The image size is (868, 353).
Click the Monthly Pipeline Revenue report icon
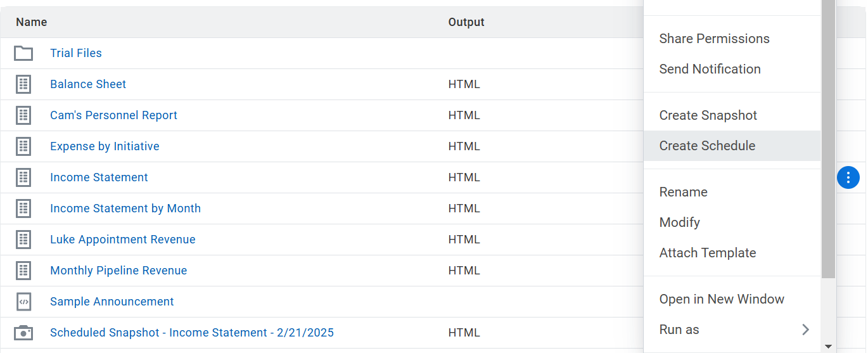click(x=23, y=271)
